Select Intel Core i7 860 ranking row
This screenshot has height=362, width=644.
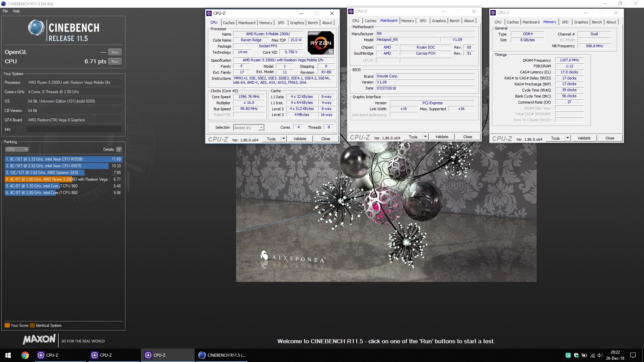pyautogui.click(x=63, y=193)
